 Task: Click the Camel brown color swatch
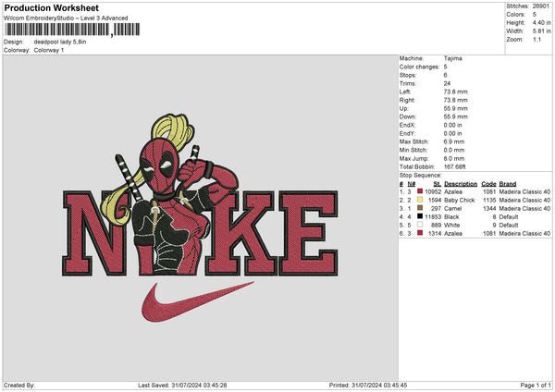click(x=420, y=208)
